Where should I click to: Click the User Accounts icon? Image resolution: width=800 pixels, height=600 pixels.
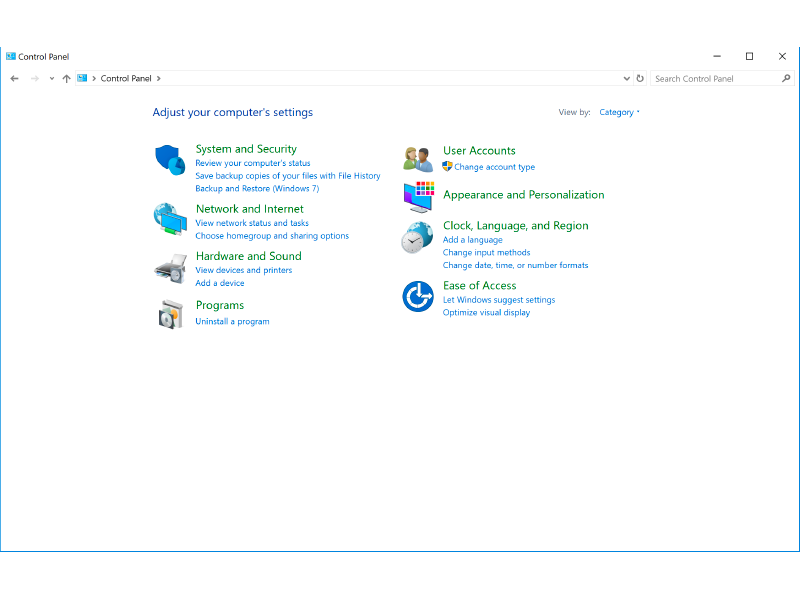(x=417, y=158)
